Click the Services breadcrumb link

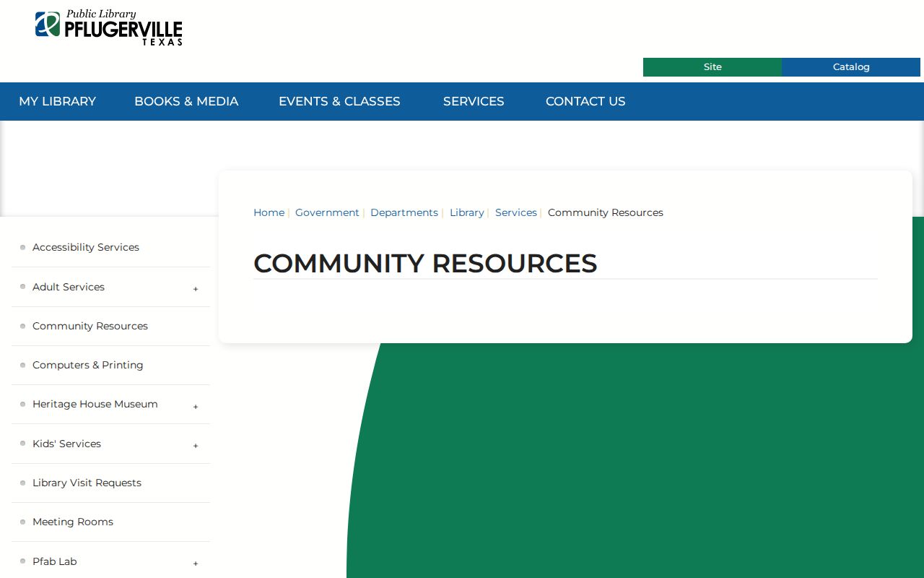[x=516, y=212]
